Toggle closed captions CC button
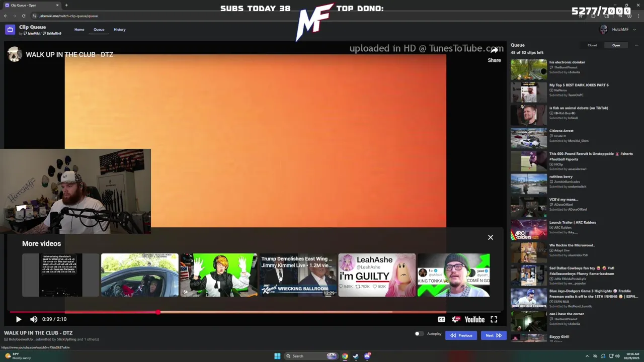This screenshot has height=362, width=644. click(x=441, y=319)
